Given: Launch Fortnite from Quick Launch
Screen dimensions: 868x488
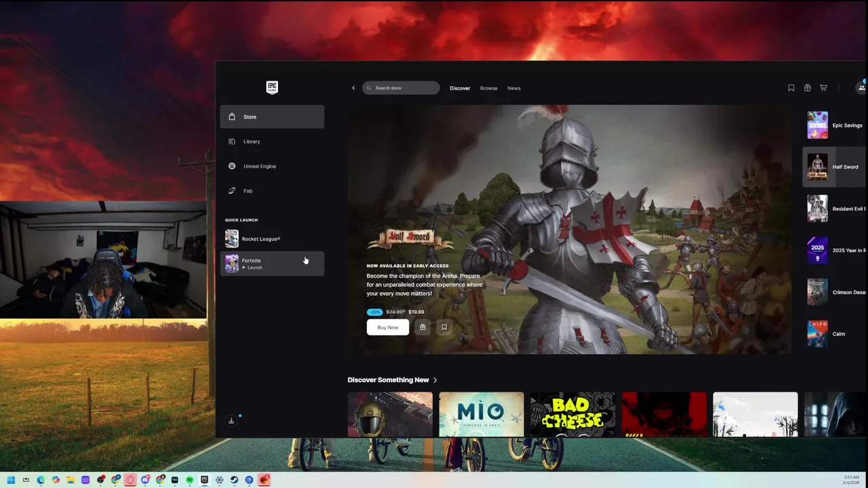Looking at the screenshot, I should click(272, 264).
